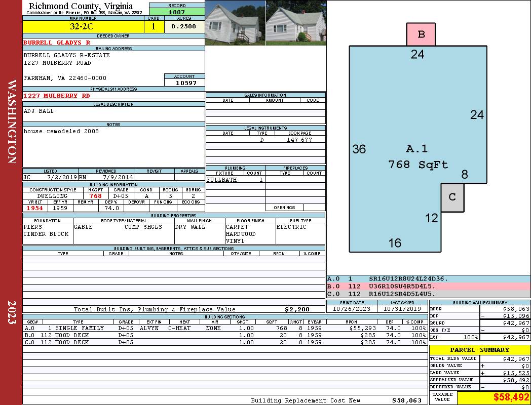Click reviewed date 7/9/2014
532x405 pixels.
pos(118,177)
